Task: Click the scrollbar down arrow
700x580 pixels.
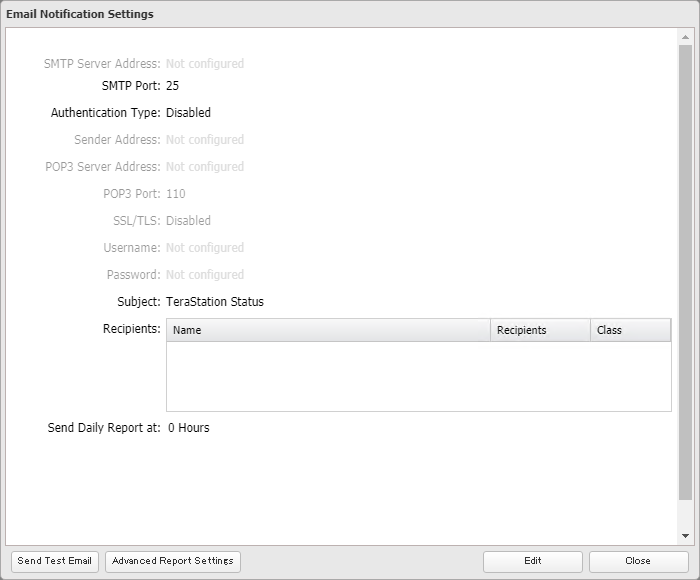Action: pyautogui.click(x=685, y=536)
